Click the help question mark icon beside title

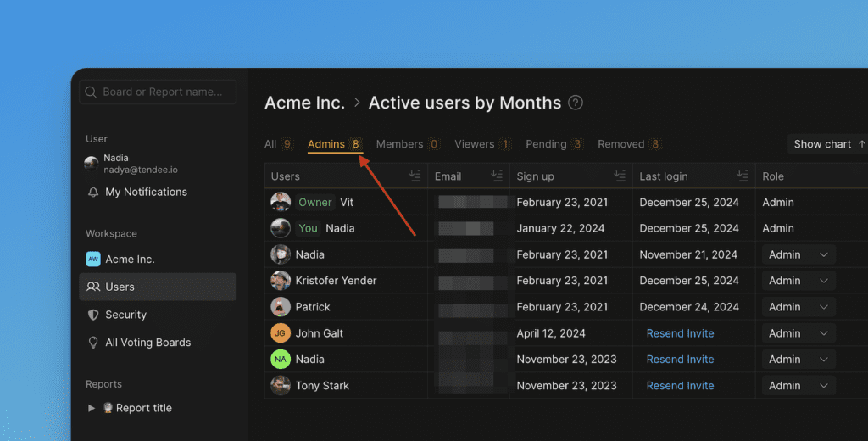point(576,103)
